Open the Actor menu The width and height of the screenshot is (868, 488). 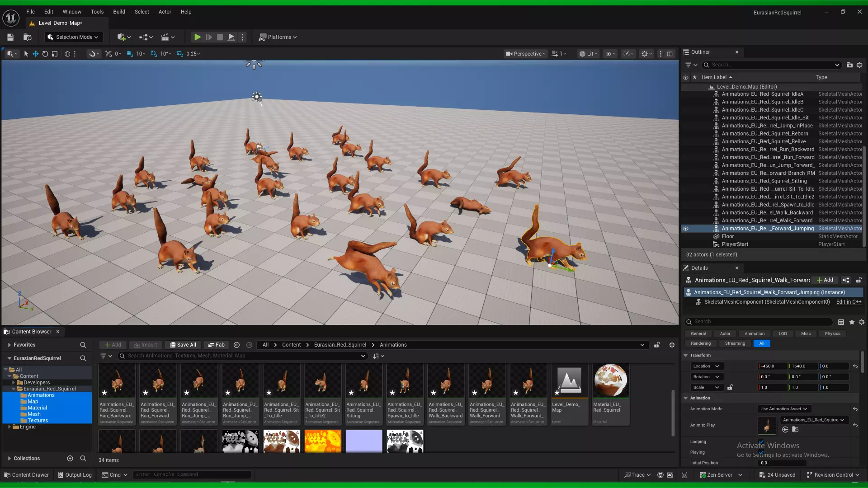pyautogui.click(x=165, y=12)
